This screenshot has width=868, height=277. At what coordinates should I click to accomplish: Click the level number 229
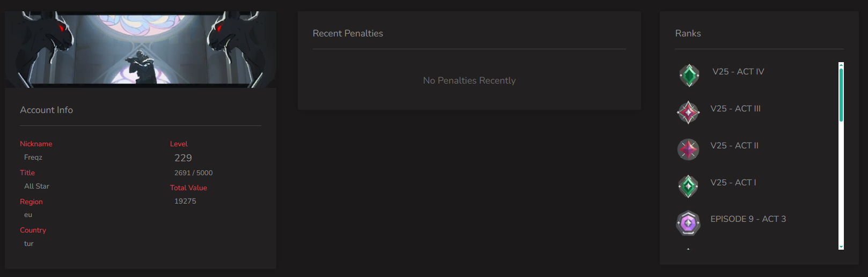click(x=183, y=158)
